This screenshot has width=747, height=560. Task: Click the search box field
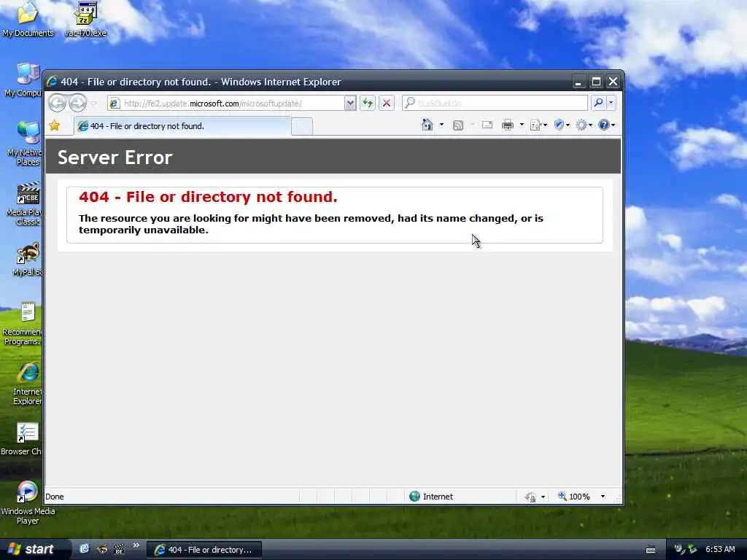pyautogui.click(x=495, y=103)
